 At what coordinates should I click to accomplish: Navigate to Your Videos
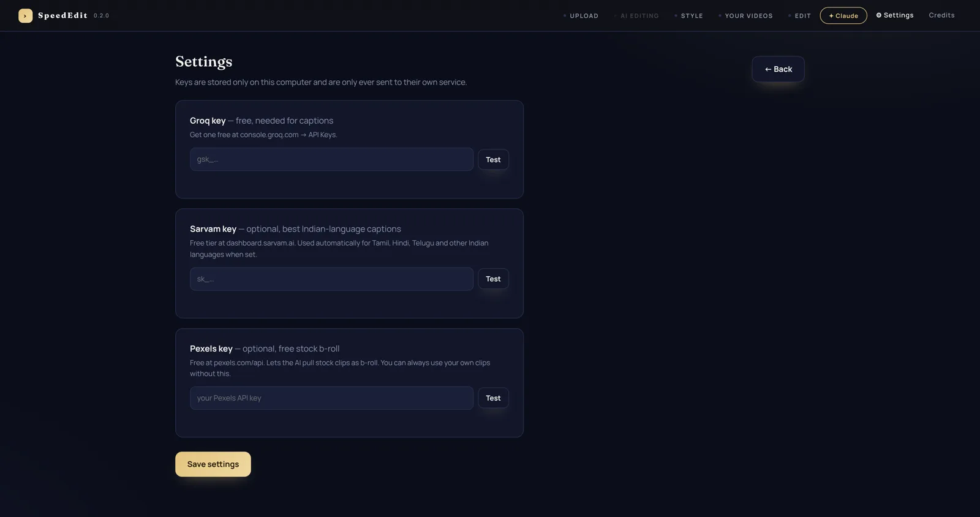click(x=745, y=16)
